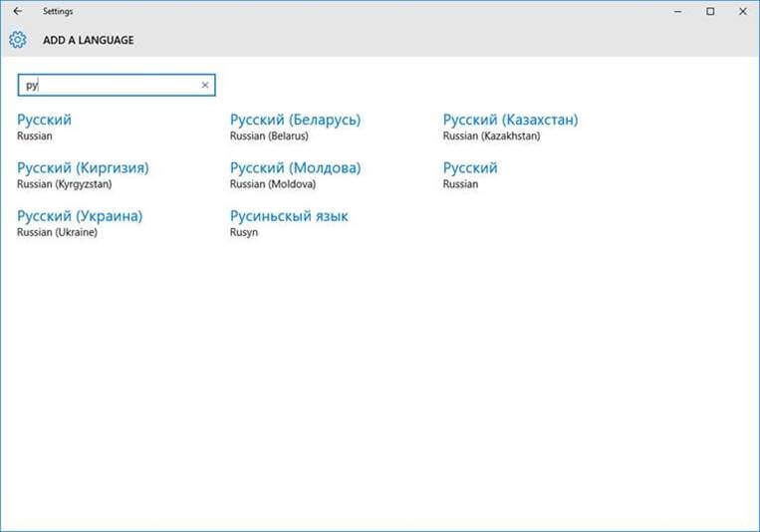Screen dimensions: 760x532
Task: Select Русский (Украина) language
Action: click(x=80, y=216)
